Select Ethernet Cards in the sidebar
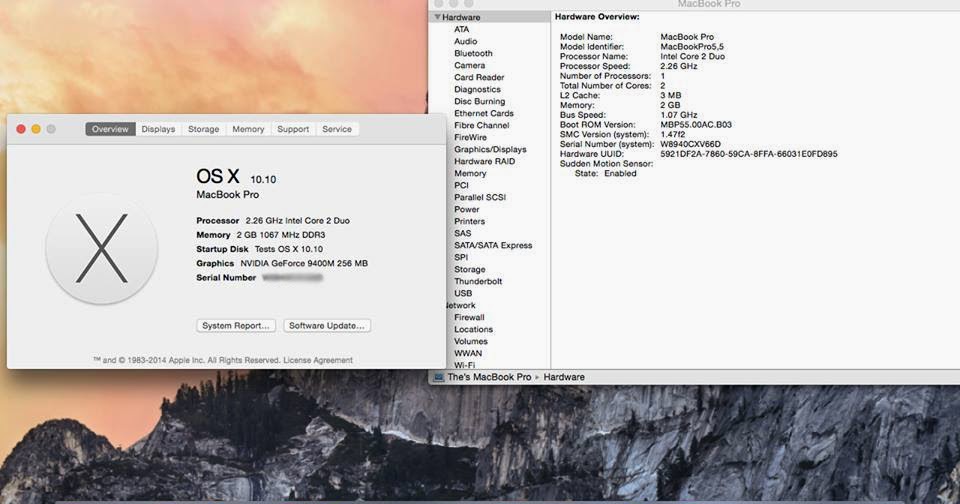Viewport: 960px width, 504px height. 484,113
